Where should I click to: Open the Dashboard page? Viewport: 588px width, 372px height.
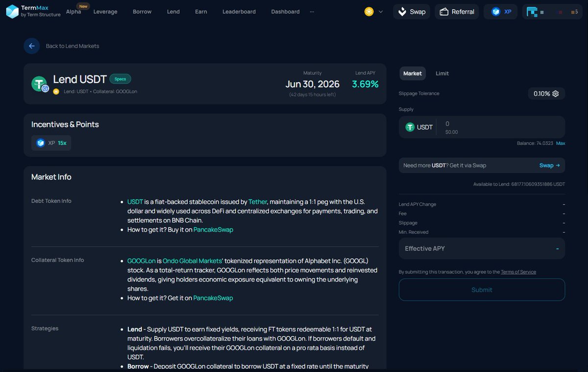(x=285, y=12)
